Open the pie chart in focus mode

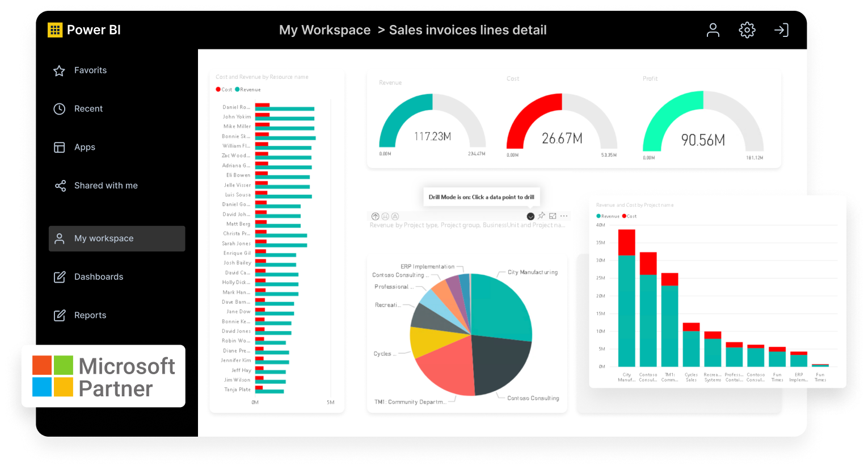pos(553,216)
